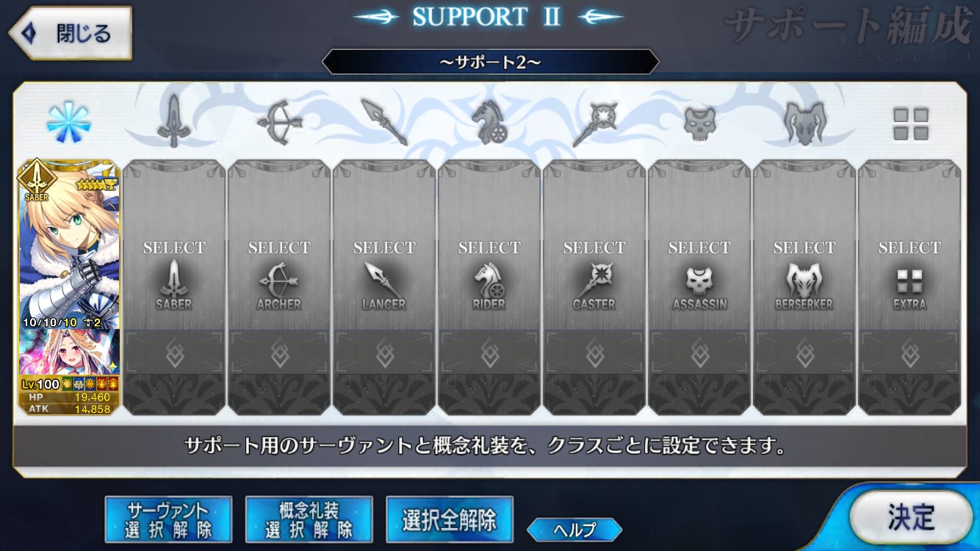The image size is (980, 551).
Task: Select the Saber sword class icon
Action: coord(173,121)
